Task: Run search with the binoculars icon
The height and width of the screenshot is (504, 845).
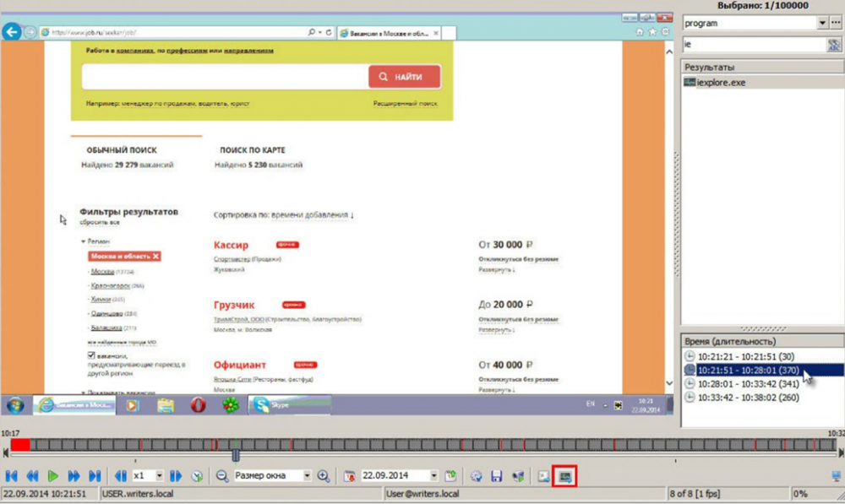Action: click(x=834, y=45)
